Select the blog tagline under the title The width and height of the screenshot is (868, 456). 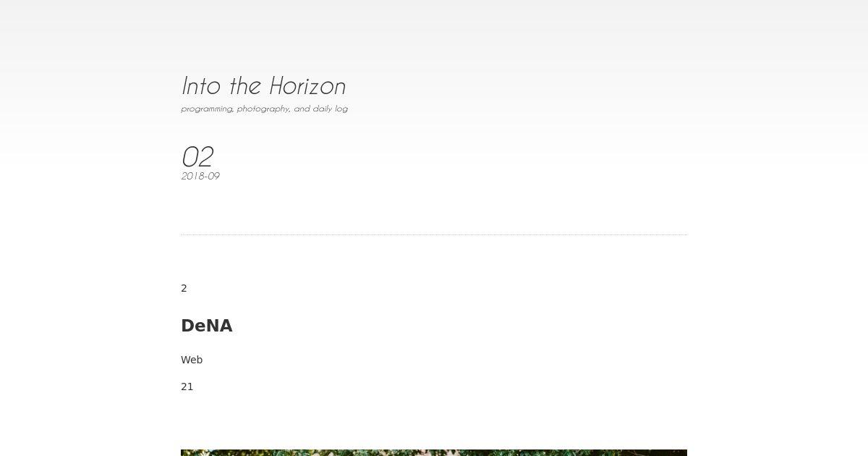264,109
